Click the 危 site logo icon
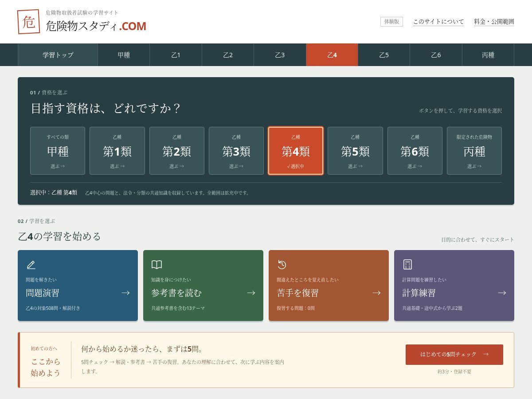This screenshot has height=399, width=532. pyautogui.click(x=28, y=22)
